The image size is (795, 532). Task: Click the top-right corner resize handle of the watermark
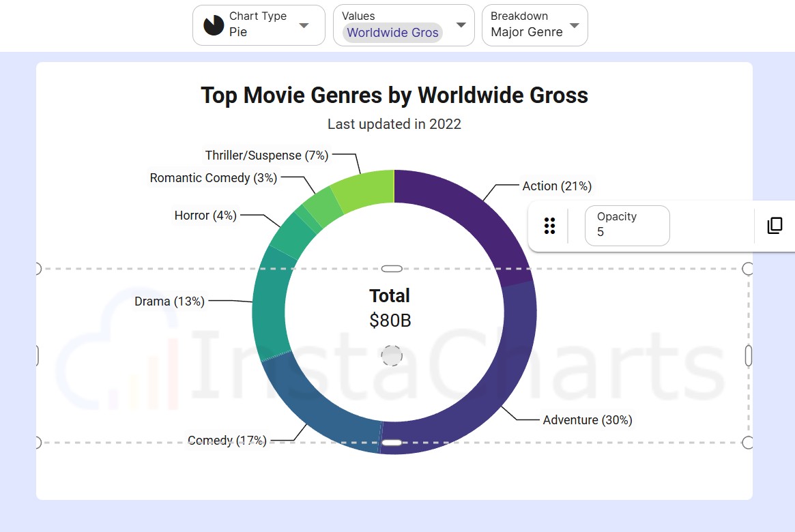pyautogui.click(x=748, y=269)
